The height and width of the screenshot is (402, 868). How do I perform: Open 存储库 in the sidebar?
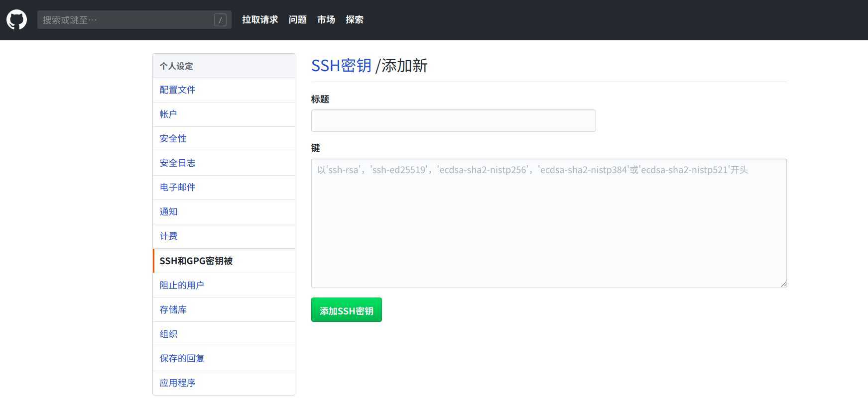click(224, 309)
